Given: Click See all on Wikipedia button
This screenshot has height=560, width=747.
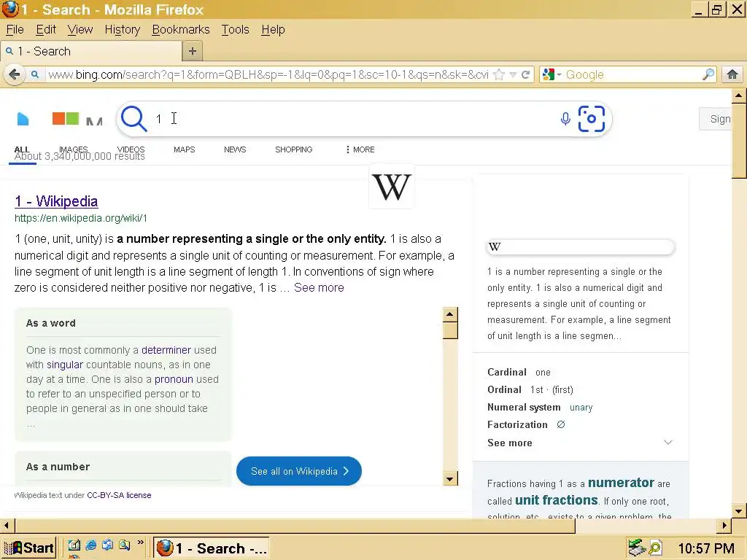Looking at the screenshot, I should [298, 471].
